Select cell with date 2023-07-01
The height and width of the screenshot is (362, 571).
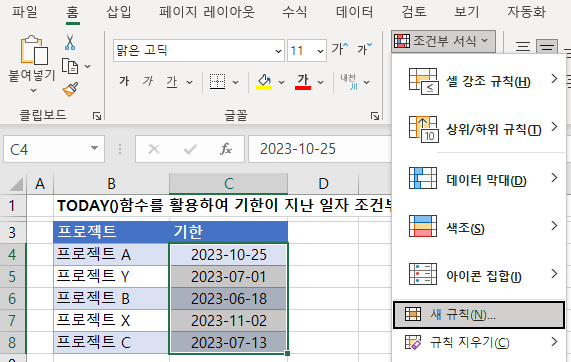(228, 276)
